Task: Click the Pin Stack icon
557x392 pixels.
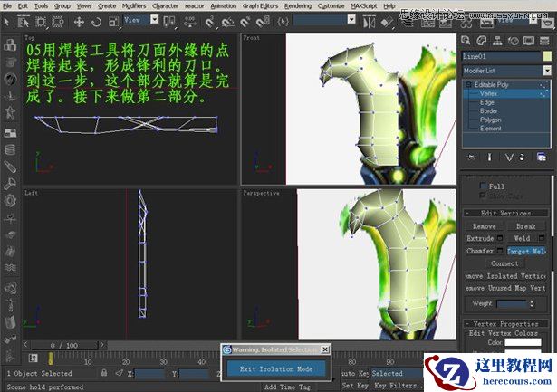Action: click(x=471, y=157)
